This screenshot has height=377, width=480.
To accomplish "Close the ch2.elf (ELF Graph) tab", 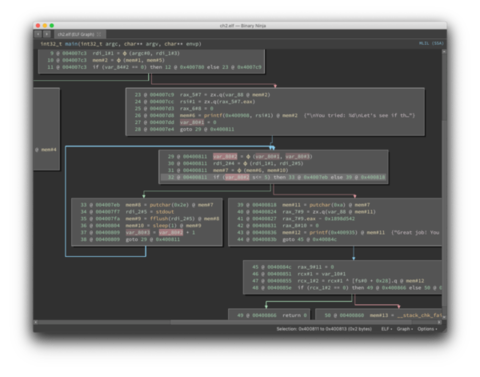I will coord(99,34).
